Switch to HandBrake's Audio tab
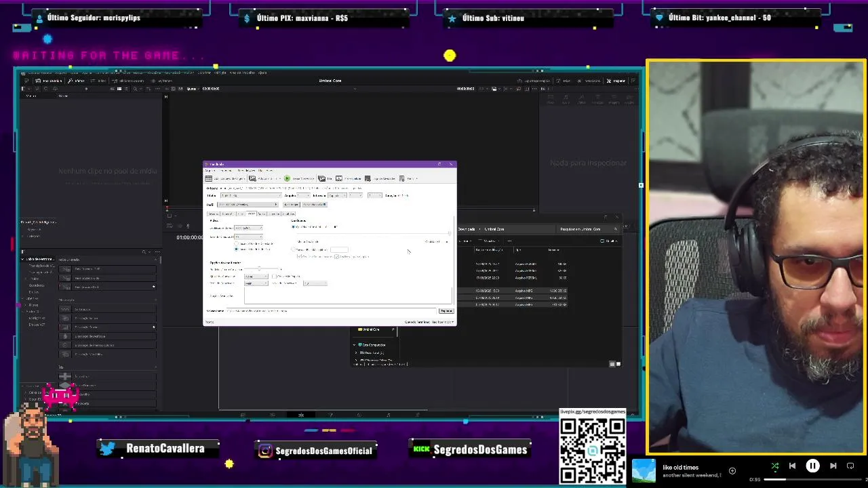The height and width of the screenshot is (488, 868). tap(262, 214)
